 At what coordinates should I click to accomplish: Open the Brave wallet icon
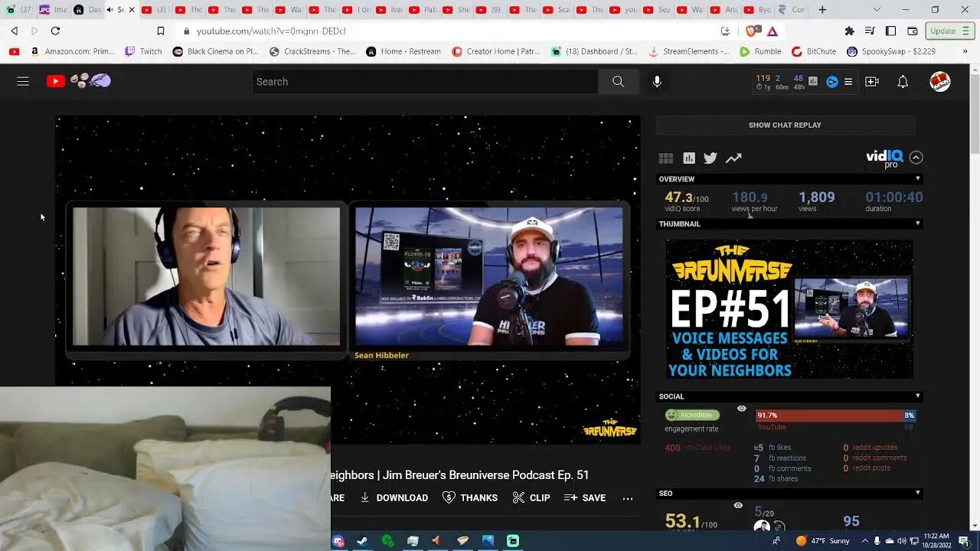click(913, 31)
